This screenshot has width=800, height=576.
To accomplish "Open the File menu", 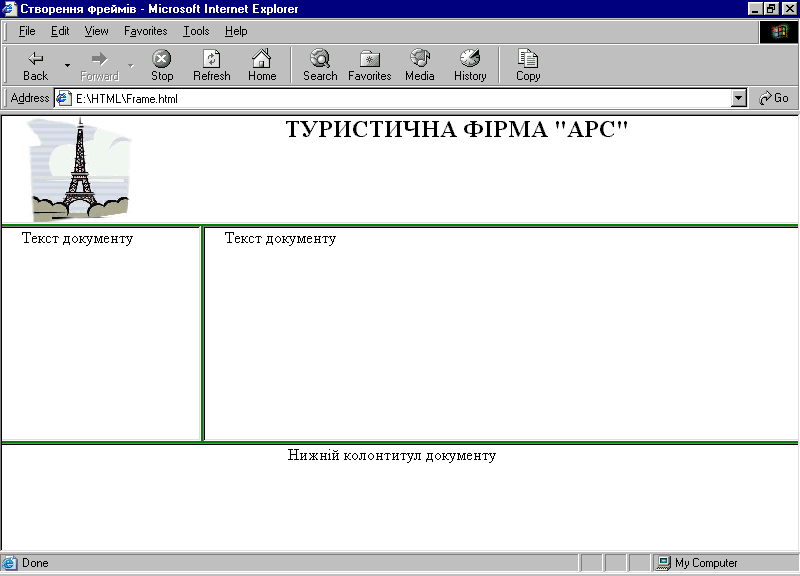I will click(27, 31).
